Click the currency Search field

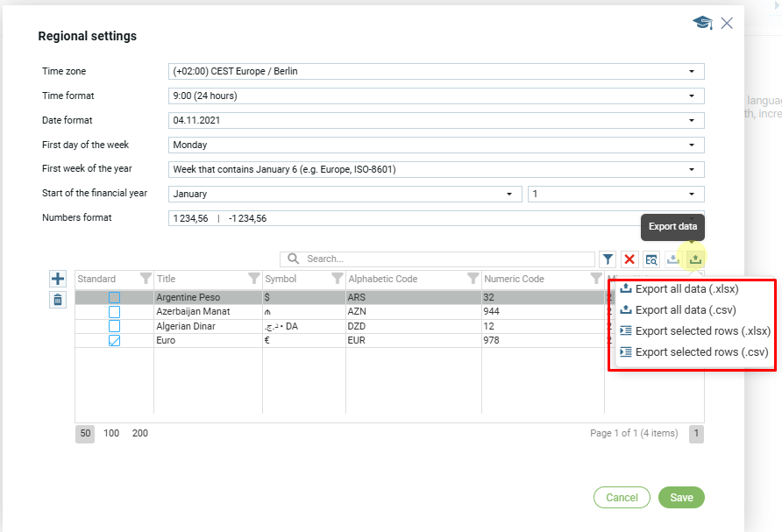[x=447, y=259]
